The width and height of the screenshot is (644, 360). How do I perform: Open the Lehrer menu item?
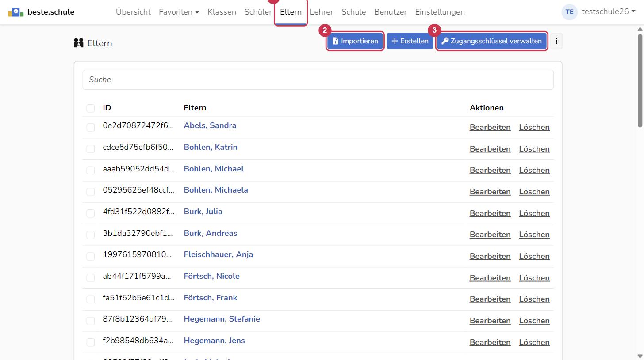[x=322, y=12]
